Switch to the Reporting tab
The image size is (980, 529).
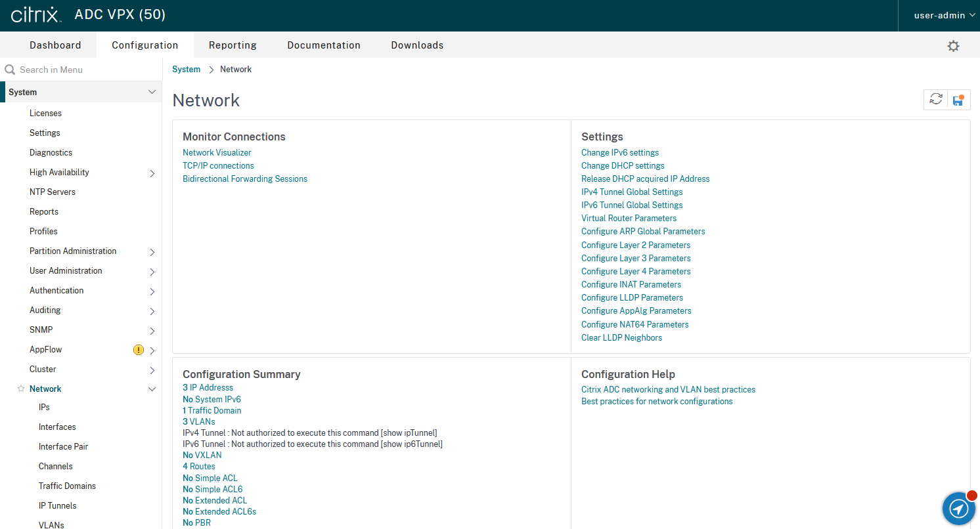pyautogui.click(x=233, y=45)
